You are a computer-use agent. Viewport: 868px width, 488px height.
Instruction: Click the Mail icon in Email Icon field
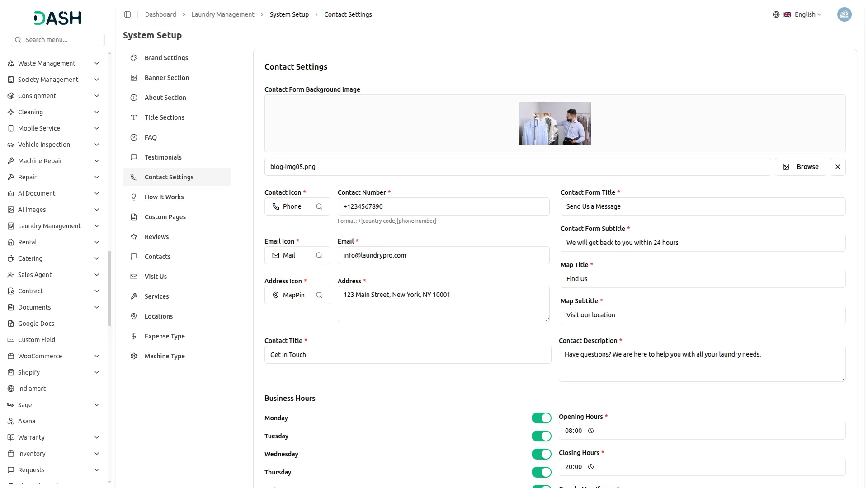pos(276,255)
